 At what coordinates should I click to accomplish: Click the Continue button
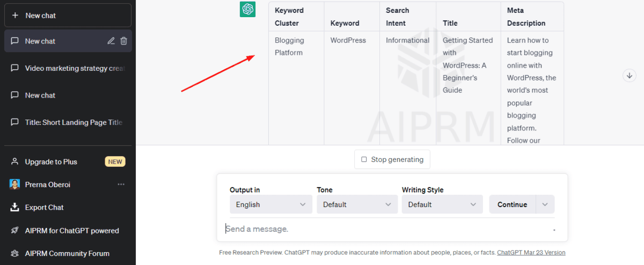[512, 204]
